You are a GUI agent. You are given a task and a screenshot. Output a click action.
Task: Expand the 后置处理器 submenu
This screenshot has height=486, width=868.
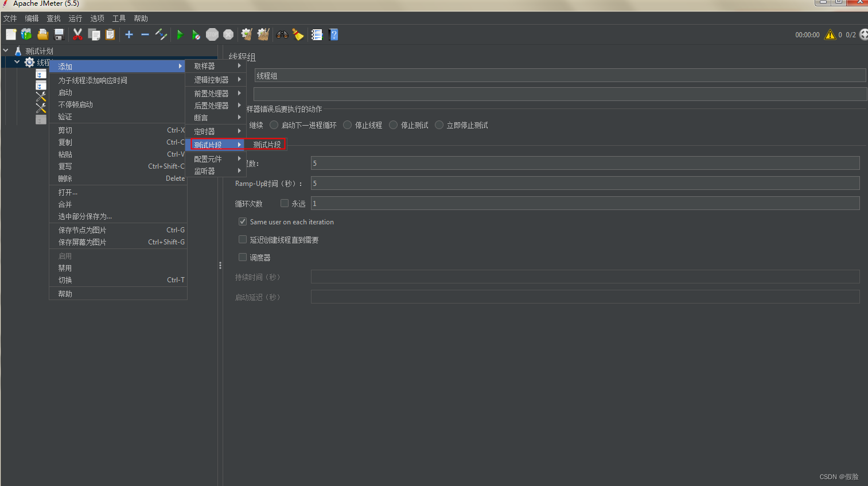tap(216, 106)
